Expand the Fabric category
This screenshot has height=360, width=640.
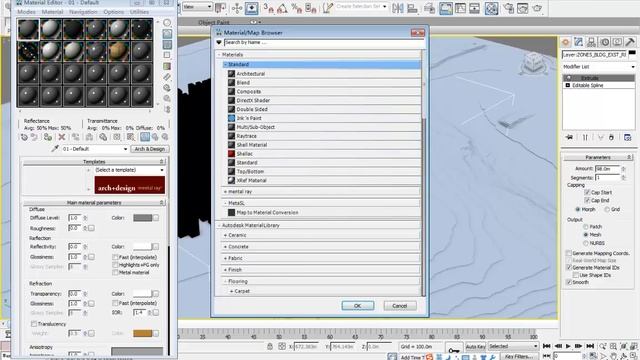pos(225,258)
